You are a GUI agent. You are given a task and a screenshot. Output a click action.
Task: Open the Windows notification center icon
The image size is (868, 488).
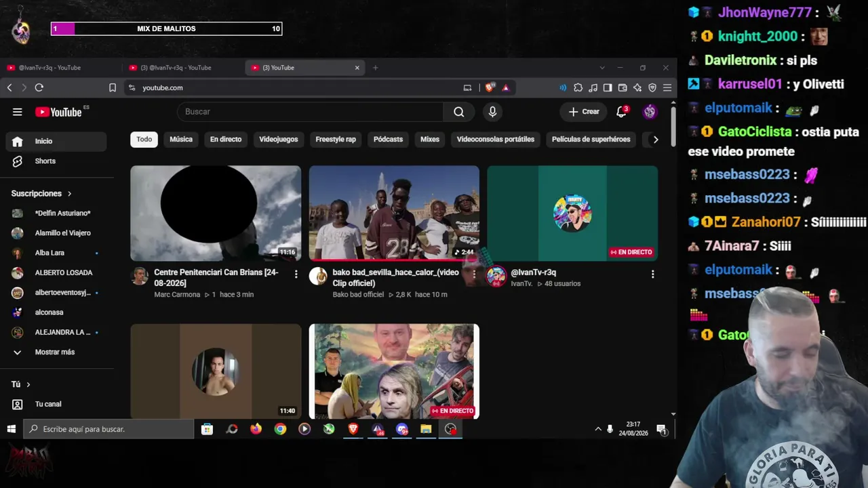click(x=661, y=429)
